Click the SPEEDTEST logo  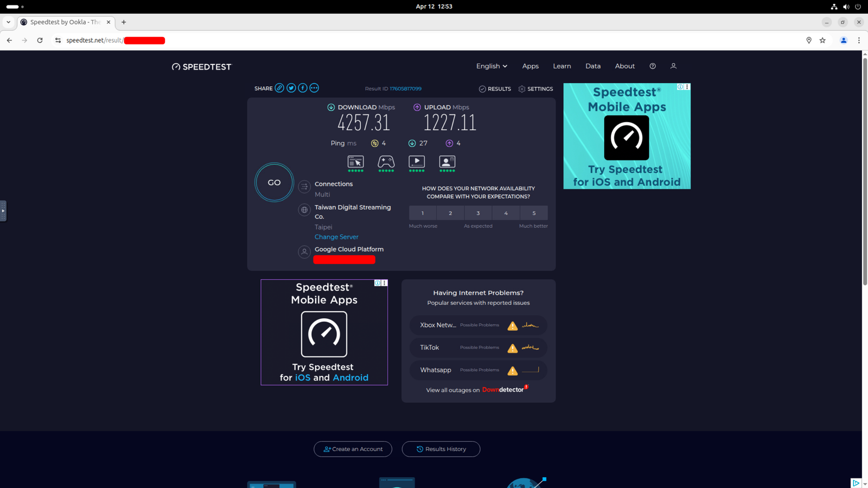tap(201, 67)
